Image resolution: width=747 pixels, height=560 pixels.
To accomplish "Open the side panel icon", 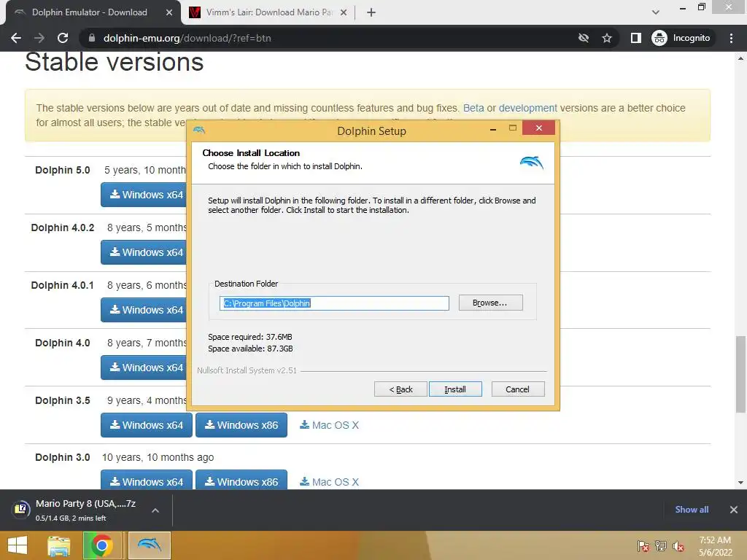I will pyautogui.click(x=635, y=38).
